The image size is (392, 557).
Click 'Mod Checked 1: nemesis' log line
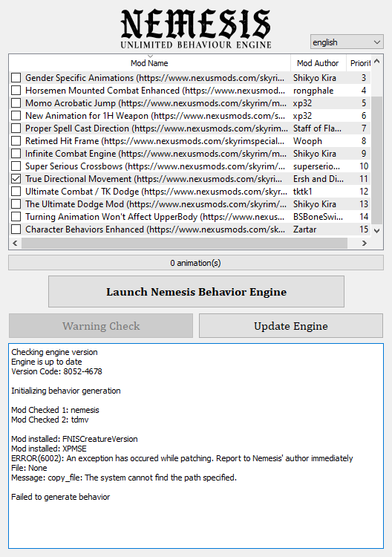pyautogui.click(x=55, y=410)
